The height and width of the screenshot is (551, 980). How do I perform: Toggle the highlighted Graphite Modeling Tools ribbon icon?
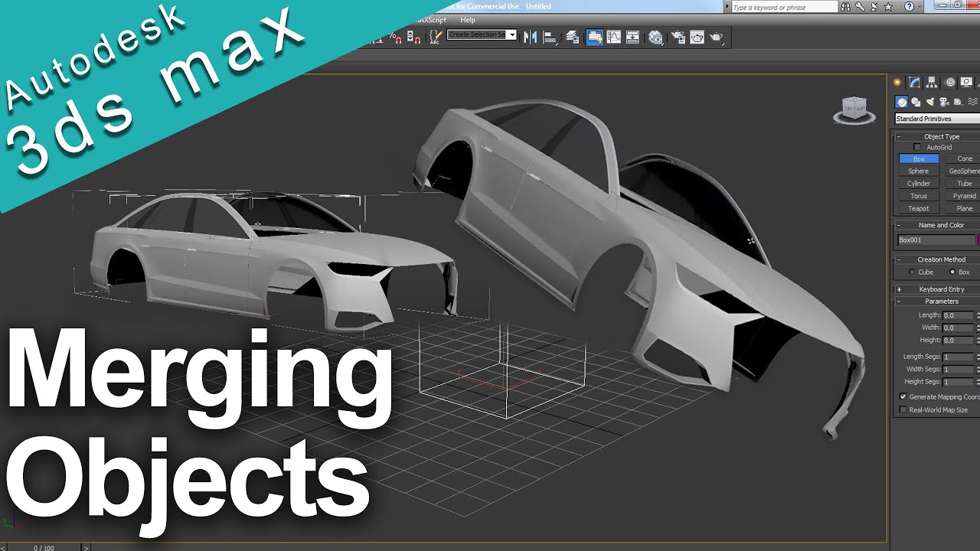coord(594,37)
